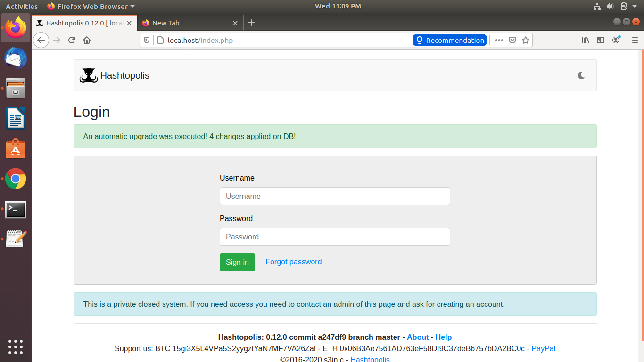Go to the Firefox home page icon
Screen dimensions: 644x362
pyautogui.click(x=87, y=40)
